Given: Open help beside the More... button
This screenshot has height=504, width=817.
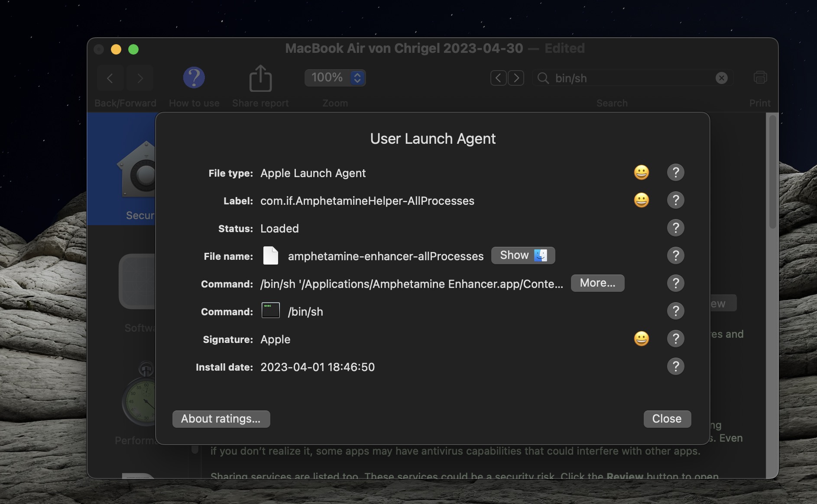Looking at the screenshot, I should [x=676, y=283].
